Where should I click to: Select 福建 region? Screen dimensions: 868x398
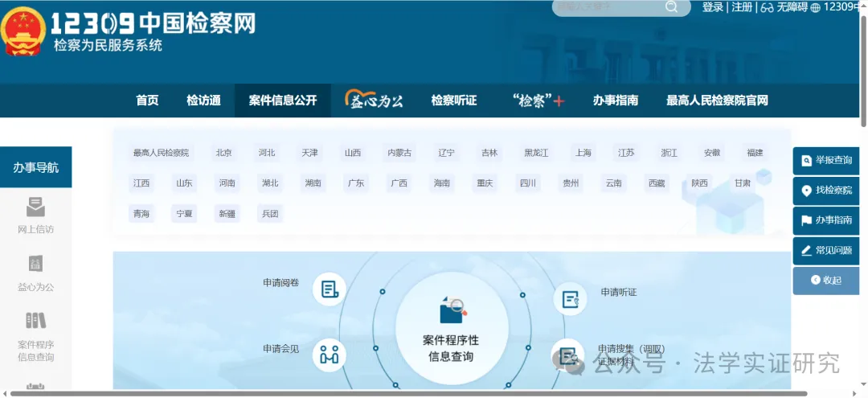click(x=755, y=153)
